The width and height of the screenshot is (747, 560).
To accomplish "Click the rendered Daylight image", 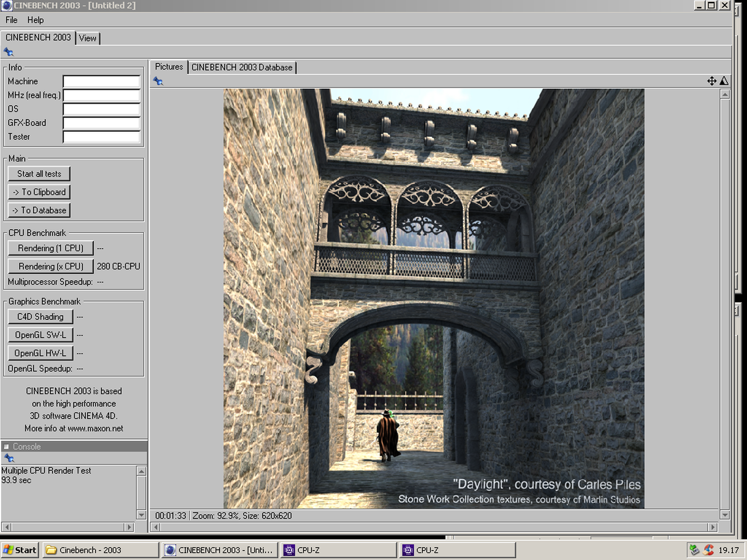I will [434, 298].
